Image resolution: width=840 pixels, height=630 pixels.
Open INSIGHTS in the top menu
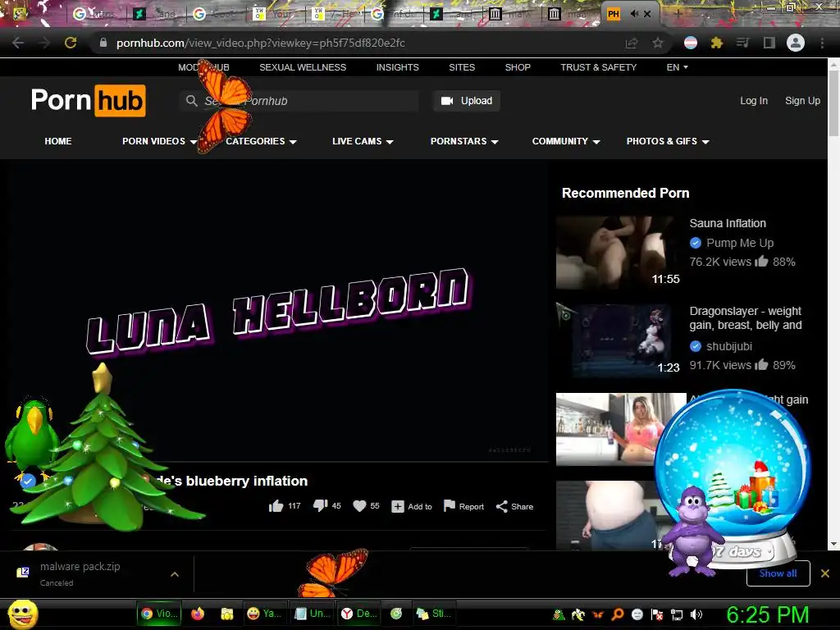398,67
